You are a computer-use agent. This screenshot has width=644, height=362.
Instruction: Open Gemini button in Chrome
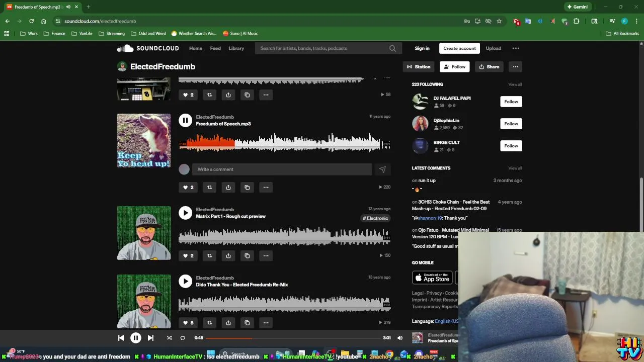[577, 7]
